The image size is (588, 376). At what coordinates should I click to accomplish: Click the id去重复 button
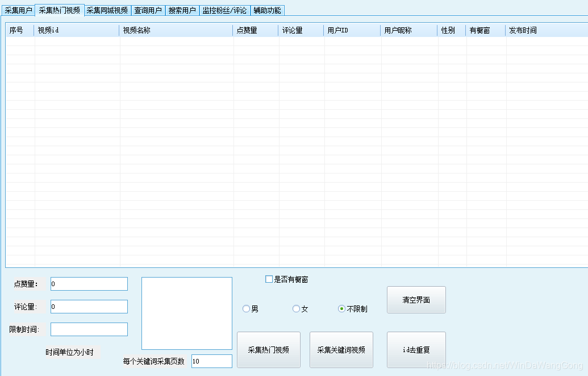coord(416,349)
